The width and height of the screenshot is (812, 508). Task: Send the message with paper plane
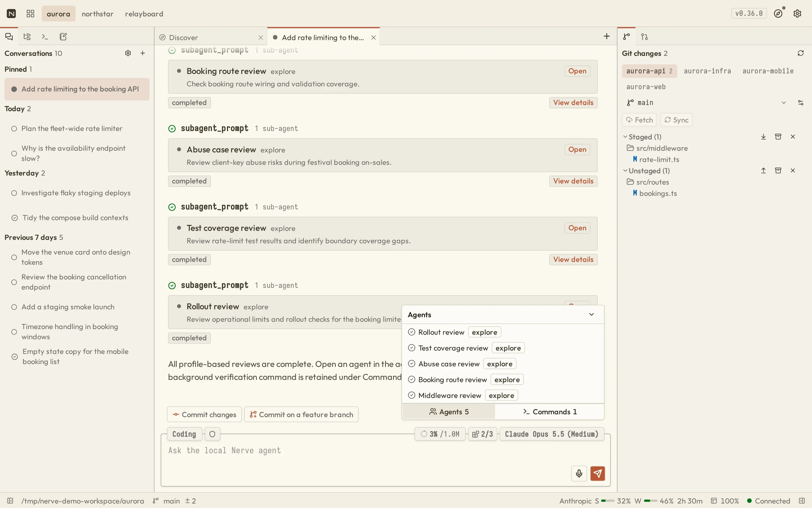[x=598, y=473]
